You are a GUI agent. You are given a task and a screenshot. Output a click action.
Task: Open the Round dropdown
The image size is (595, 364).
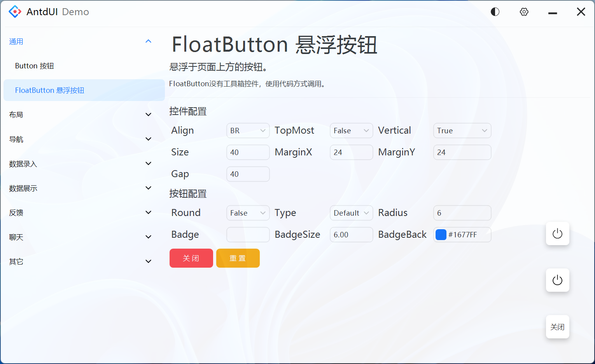248,213
